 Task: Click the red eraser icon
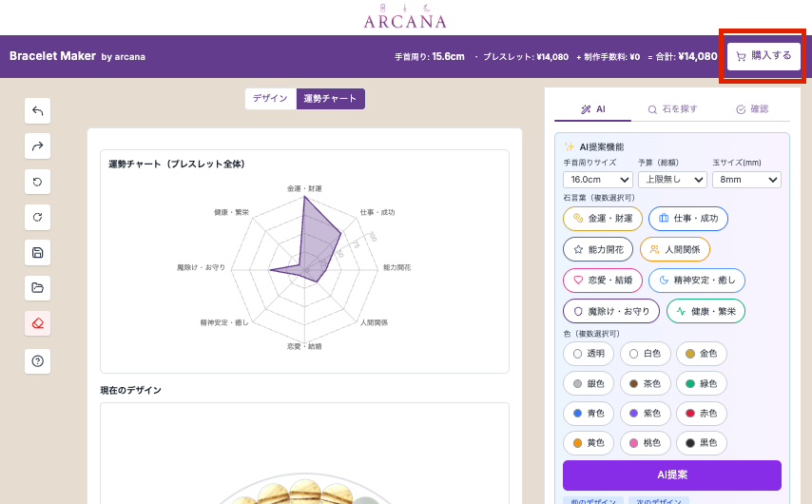pos(38,323)
